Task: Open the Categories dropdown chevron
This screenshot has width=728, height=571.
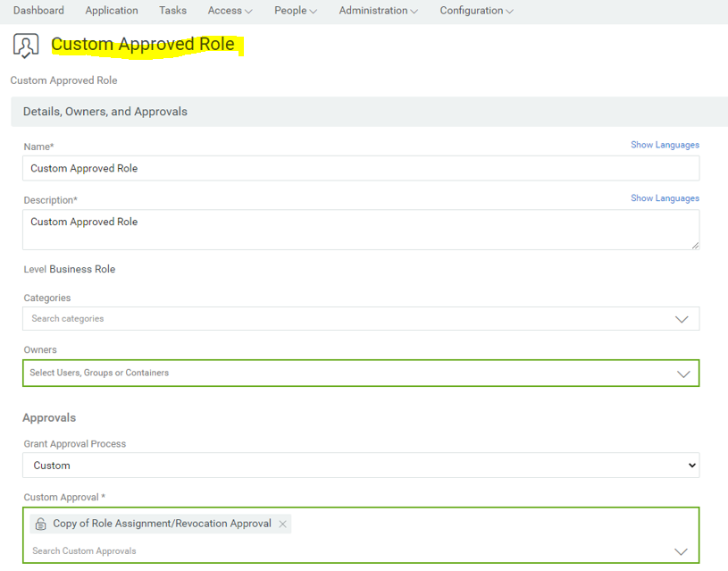Action: pyautogui.click(x=682, y=319)
